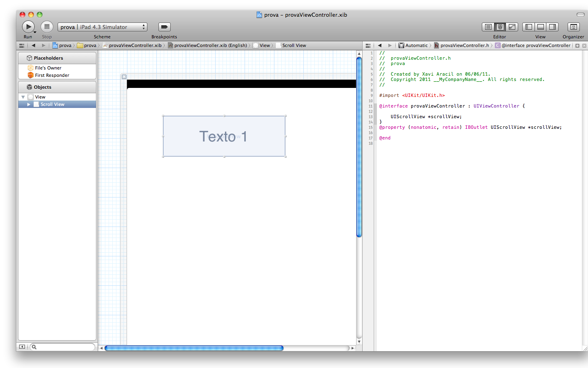Click the prova project jump bar item

(x=62, y=45)
